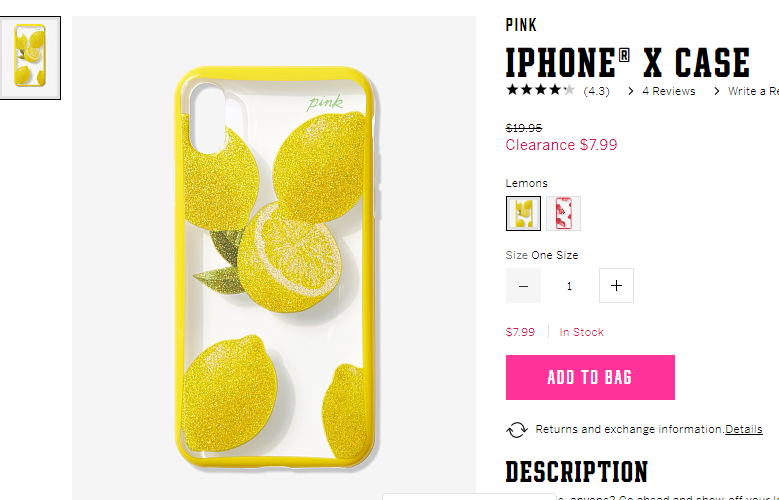This screenshot has height=500, width=779.
Task: Click the Add To Bag button
Action: pos(590,377)
